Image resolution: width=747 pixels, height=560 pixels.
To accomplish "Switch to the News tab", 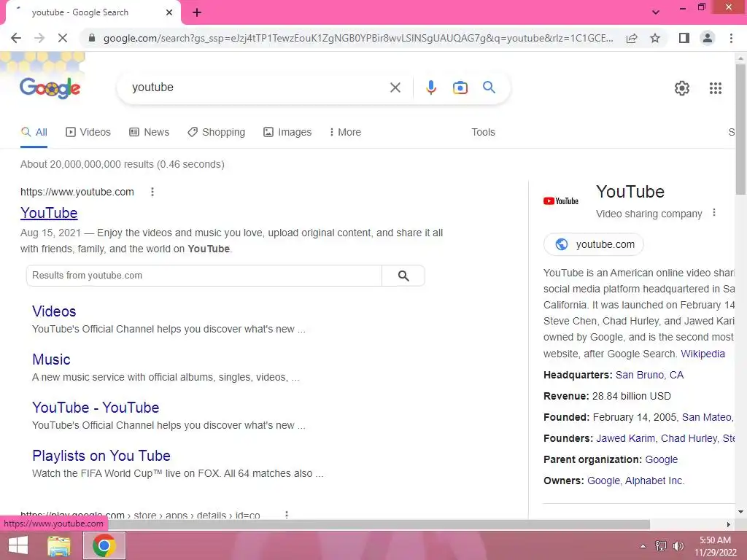I will point(149,133).
